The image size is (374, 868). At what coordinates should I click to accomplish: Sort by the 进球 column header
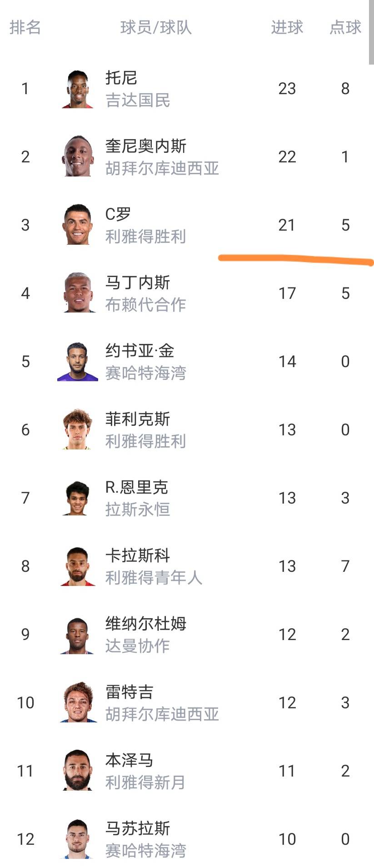coord(287,27)
